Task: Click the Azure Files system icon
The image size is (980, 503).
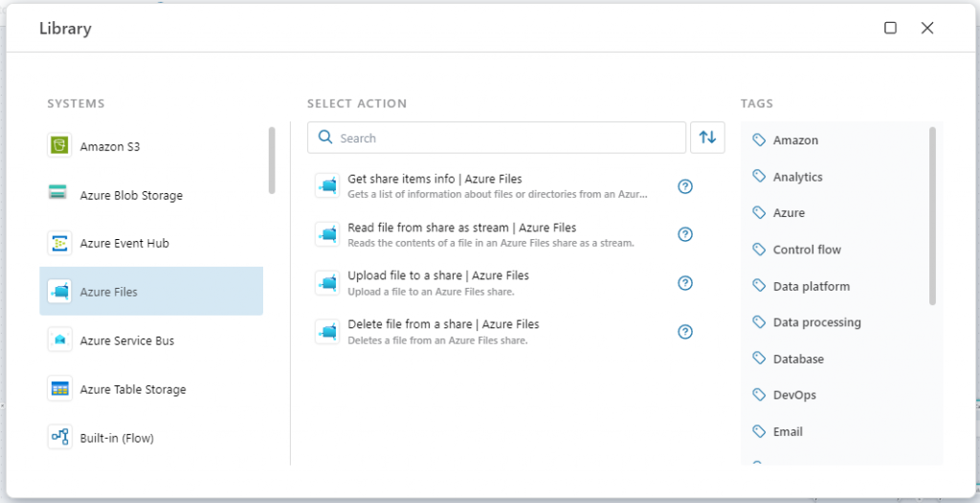Action: point(59,291)
